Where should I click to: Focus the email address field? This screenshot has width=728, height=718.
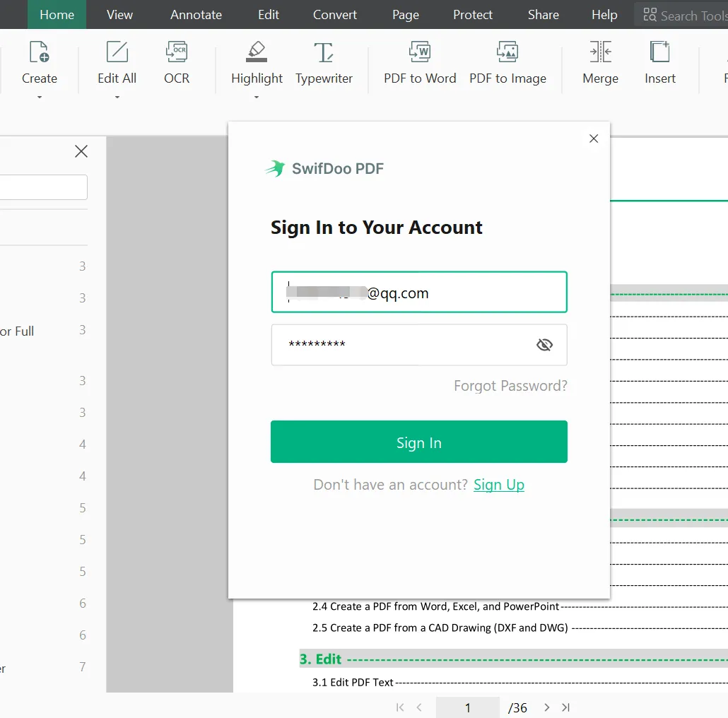coord(419,292)
